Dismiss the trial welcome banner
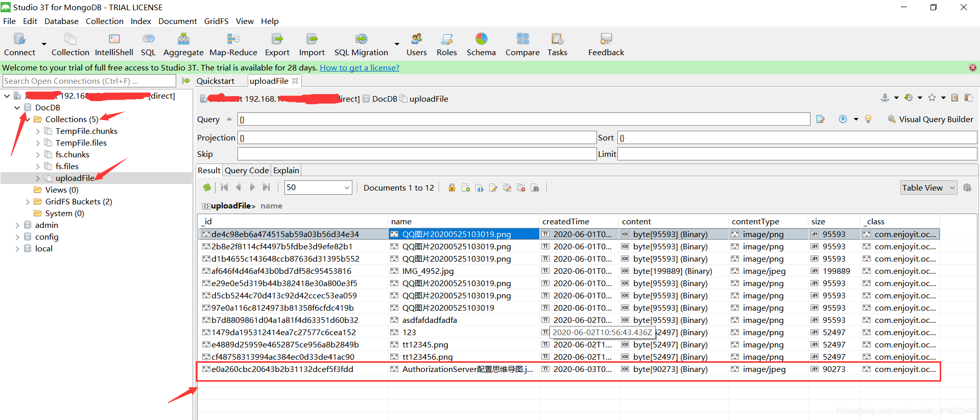Image resolution: width=980 pixels, height=420 pixels. point(973,67)
